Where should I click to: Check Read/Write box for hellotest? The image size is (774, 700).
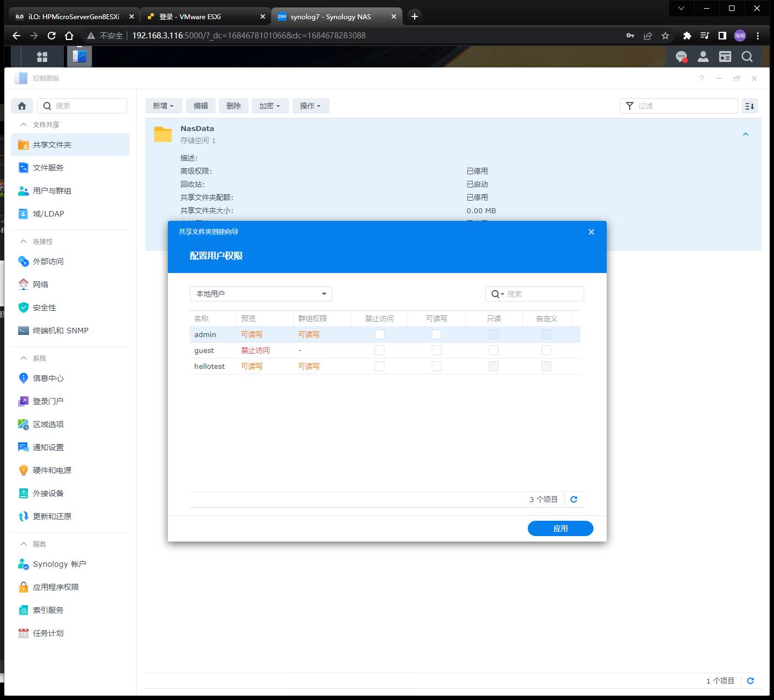[437, 366]
